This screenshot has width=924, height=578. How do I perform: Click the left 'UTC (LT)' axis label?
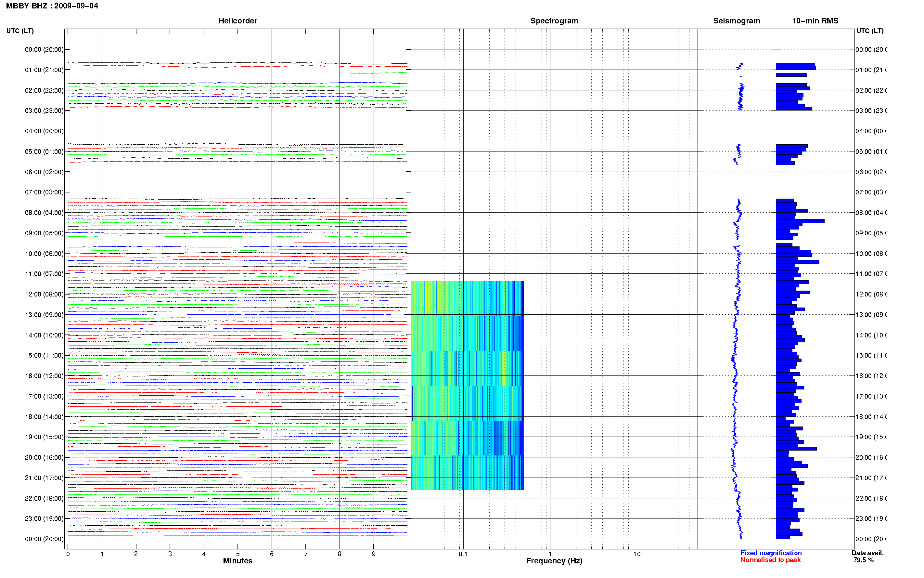(20, 31)
